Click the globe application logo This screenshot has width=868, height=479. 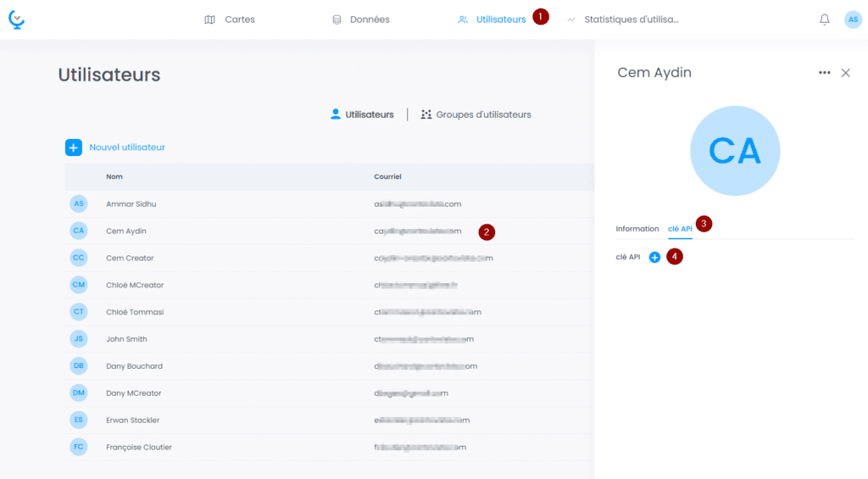(17, 19)
